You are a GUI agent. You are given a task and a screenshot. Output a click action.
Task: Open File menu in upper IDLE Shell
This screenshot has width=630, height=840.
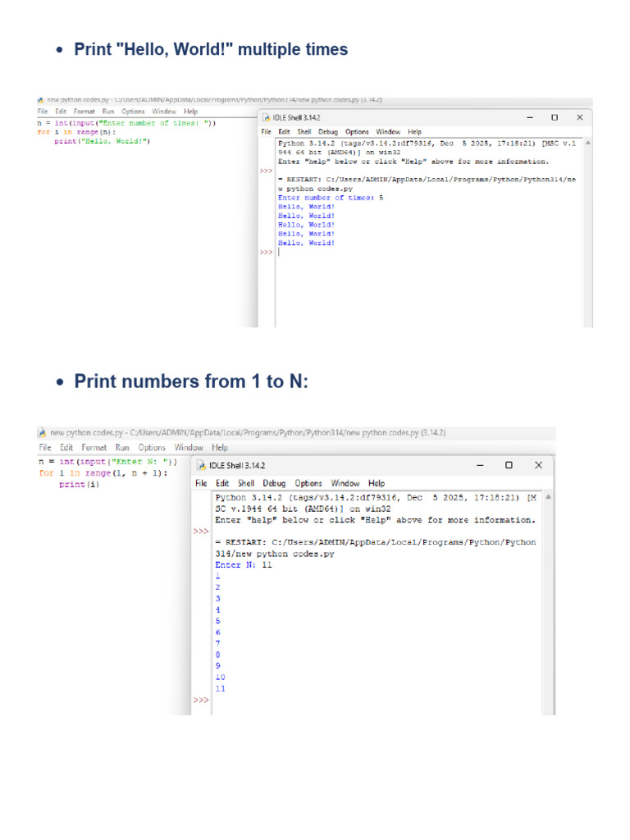[267, 132]
